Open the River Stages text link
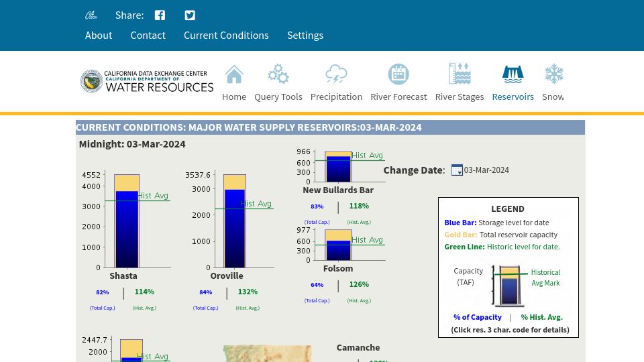644x362 pixels. point(460,97)
